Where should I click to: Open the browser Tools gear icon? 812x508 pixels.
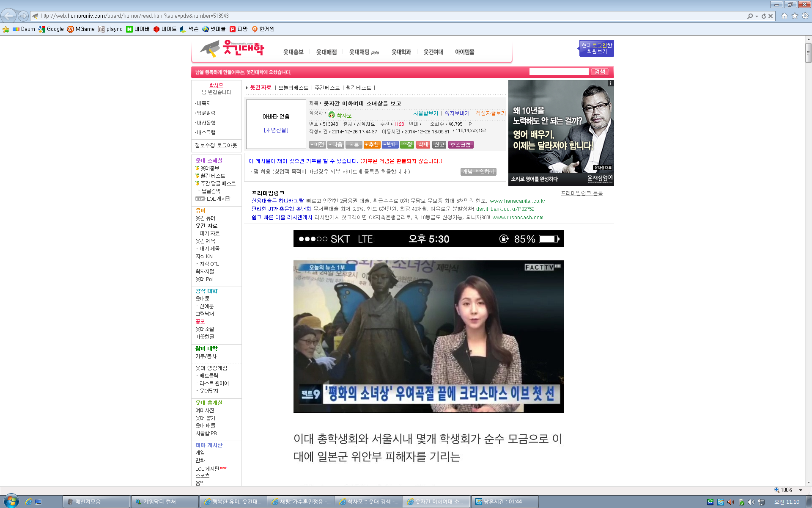coord(805,16)
